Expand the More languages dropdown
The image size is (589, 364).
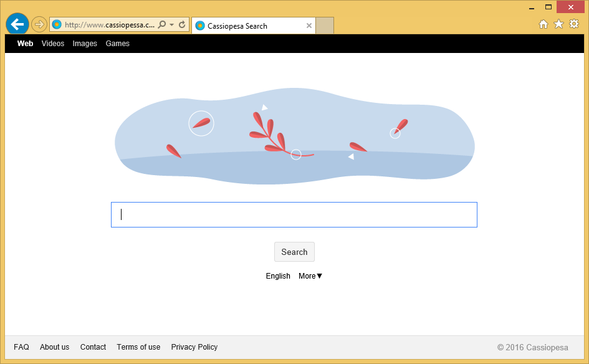(310, 276)
